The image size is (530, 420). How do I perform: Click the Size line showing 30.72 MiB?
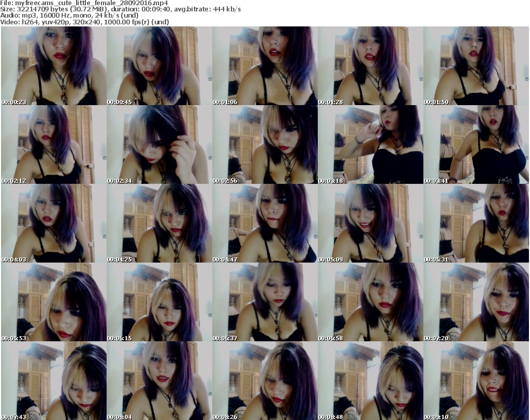click(x=121, y=9)
